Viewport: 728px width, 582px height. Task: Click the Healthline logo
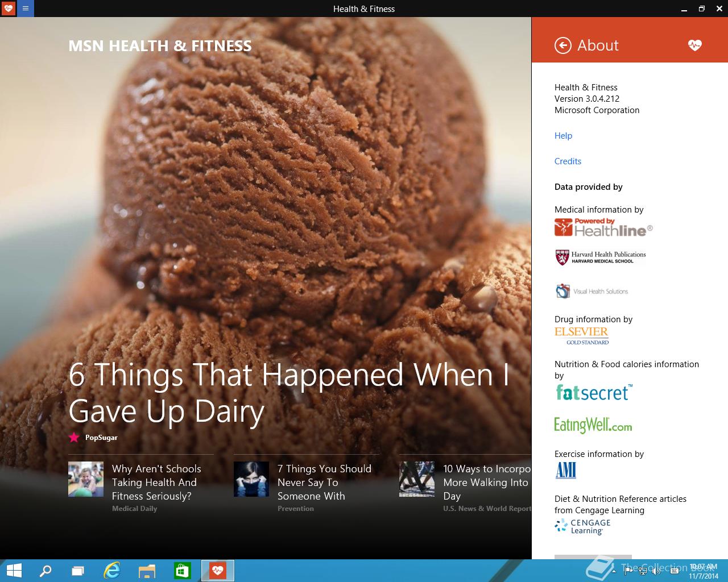click(603, 227)
